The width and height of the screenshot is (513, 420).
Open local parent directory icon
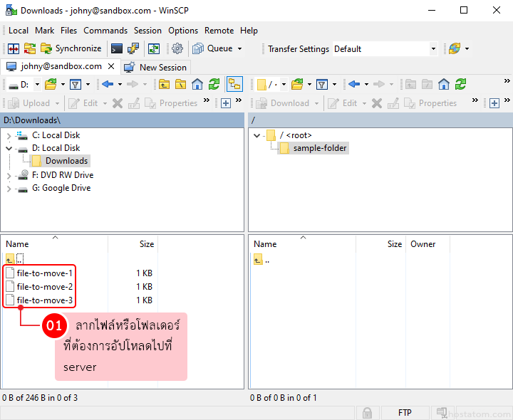[x=165, y=85]
